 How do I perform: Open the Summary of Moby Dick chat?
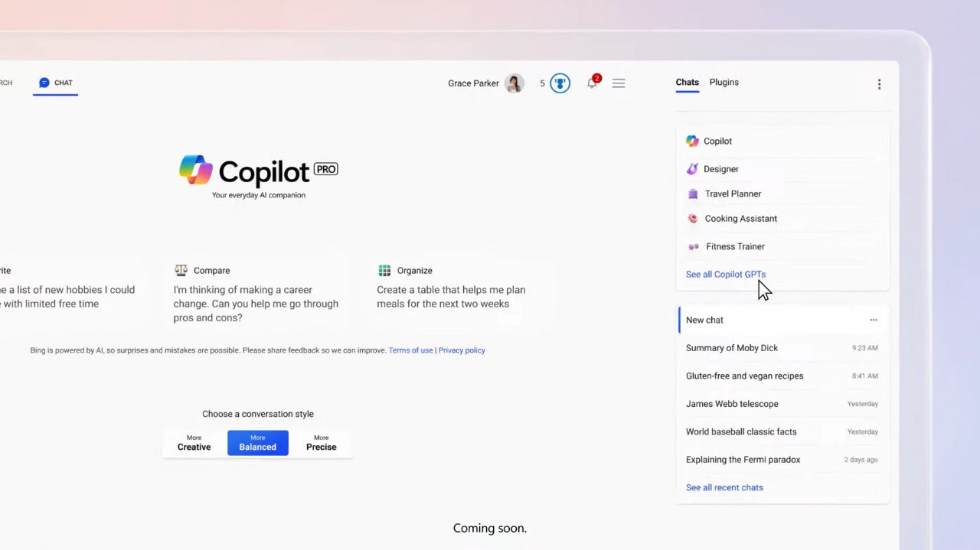click(x=731, y=347)
